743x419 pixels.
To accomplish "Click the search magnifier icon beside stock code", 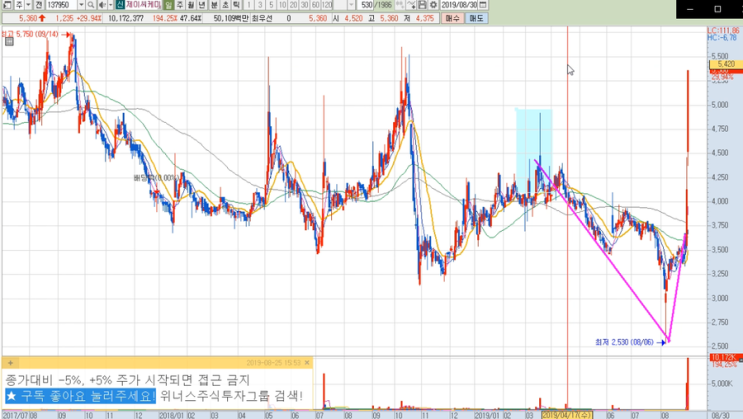I will pyautogui.click(x=91, y=5).
